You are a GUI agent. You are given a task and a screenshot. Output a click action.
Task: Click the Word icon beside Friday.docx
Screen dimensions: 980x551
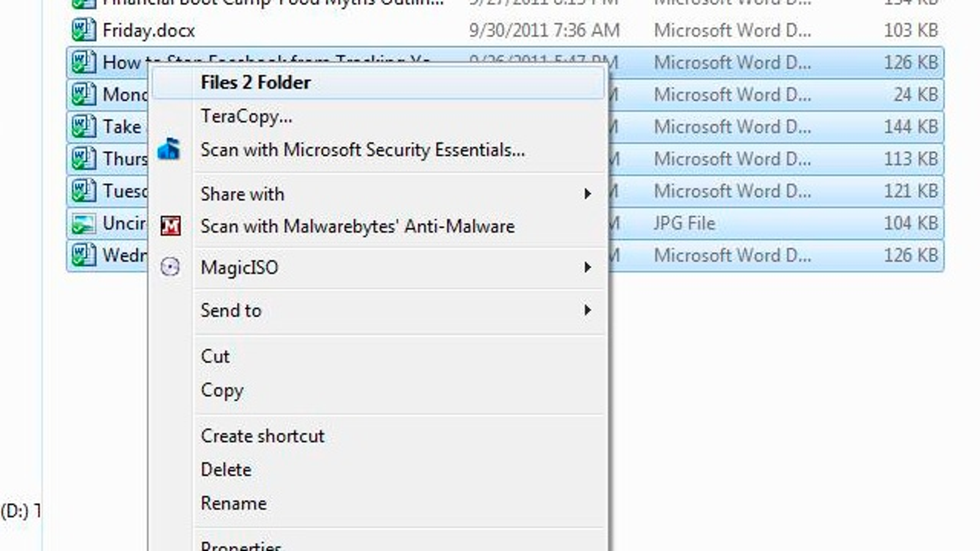click(x=83, y=30)
